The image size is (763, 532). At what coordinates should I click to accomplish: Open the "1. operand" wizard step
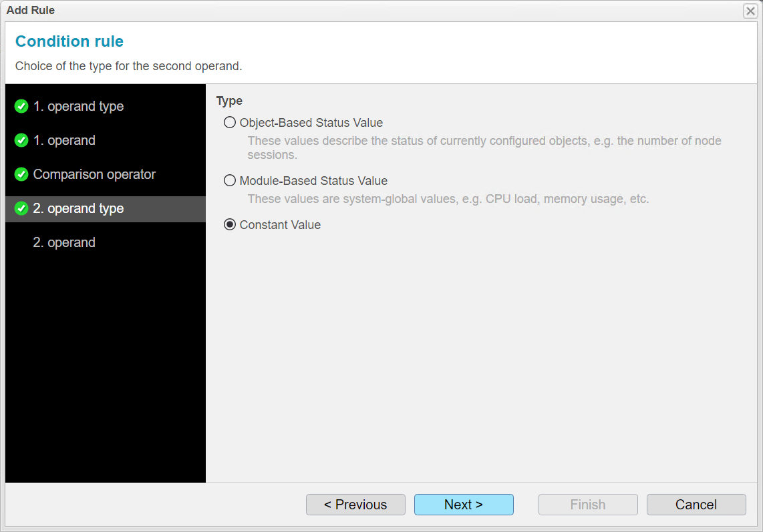(x=64, y=140)
